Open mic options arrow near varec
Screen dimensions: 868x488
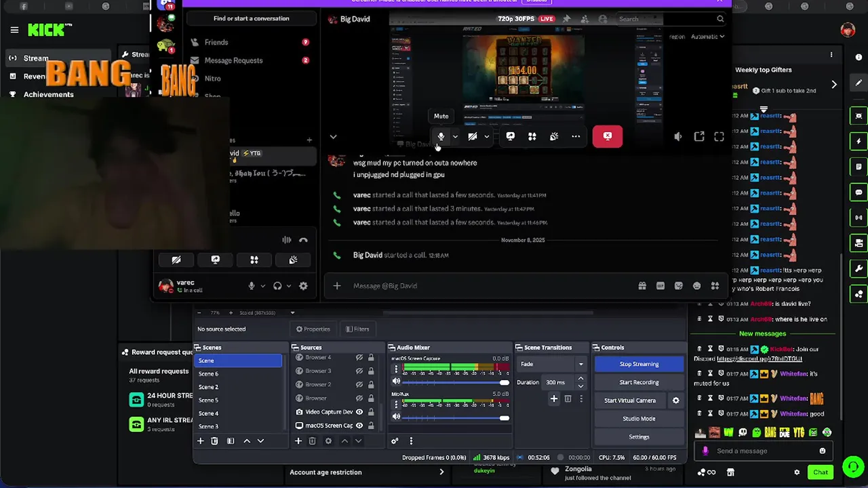pos(263,286)
